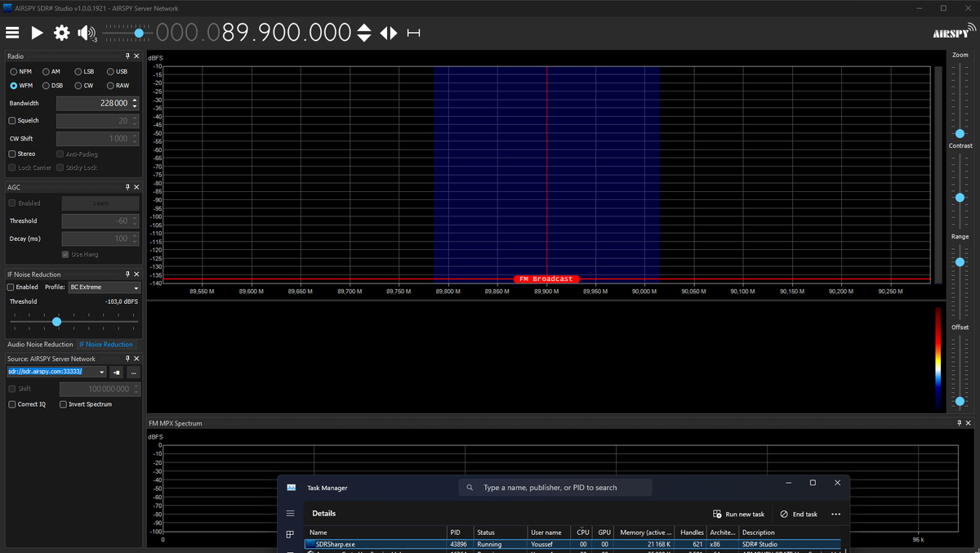This screenshot has height=553, width=980.
Task: Click the frequency up/down tuning arrows icon
Action: click(364, 33)
